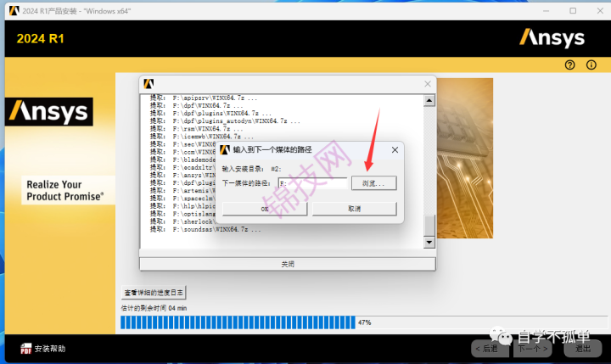Select log line F:\icemwb\WINX64.7z
611x364 pixels.
pos(201,137)
